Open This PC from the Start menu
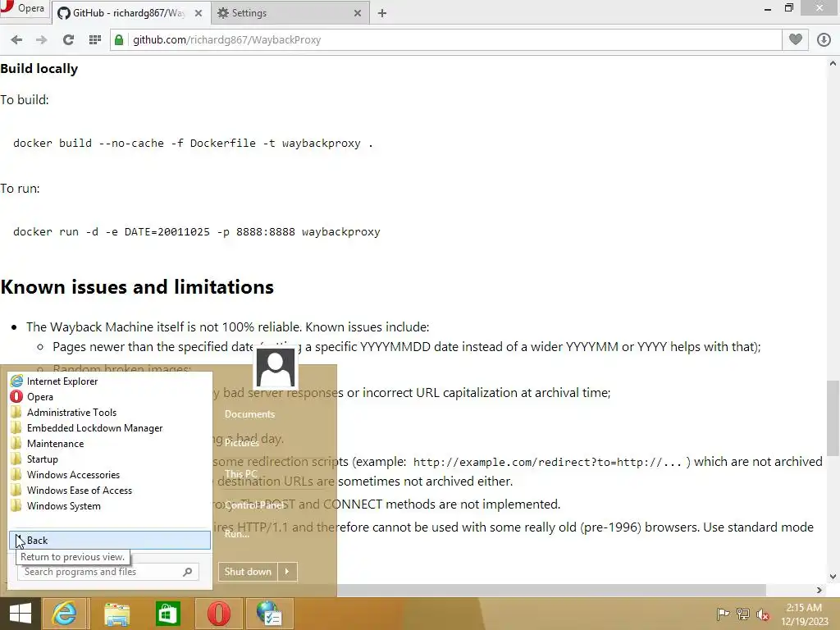 [x=241, y=474]
